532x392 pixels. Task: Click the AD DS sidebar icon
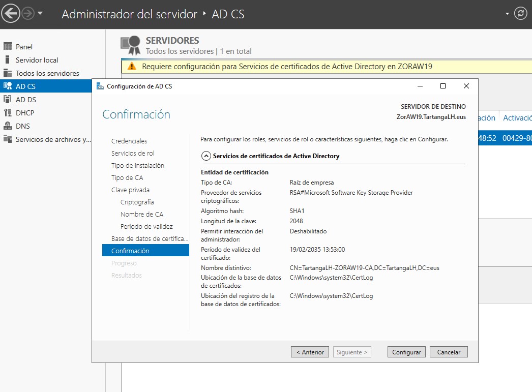pyautogui.click(x=8, y=100)
